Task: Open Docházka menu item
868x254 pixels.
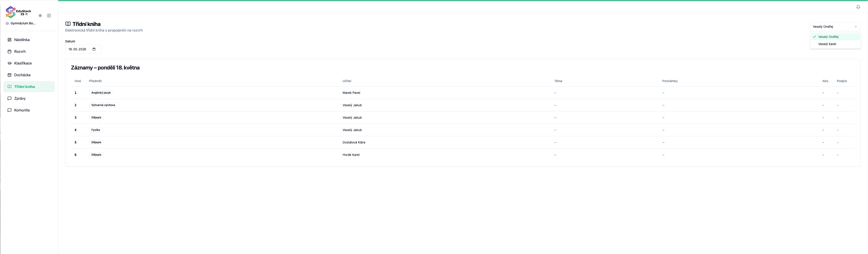Action: pos(29,75)
